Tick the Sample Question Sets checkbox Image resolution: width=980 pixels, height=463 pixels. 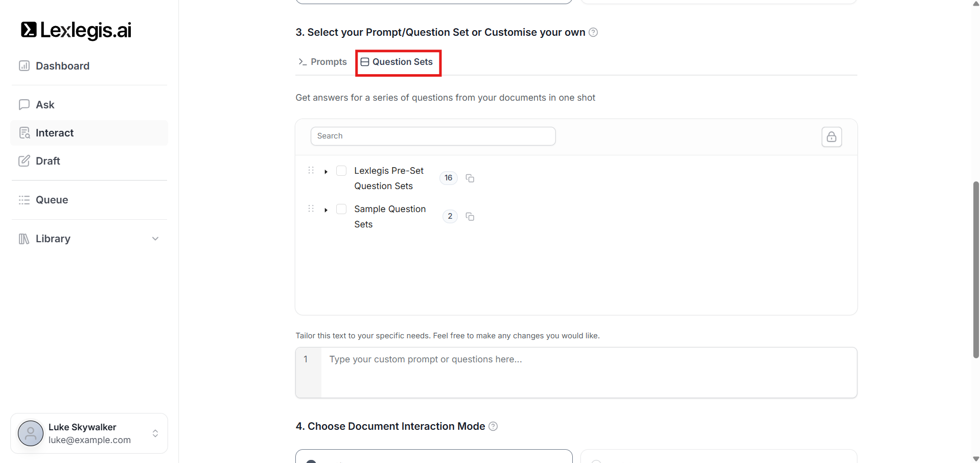click(341, 209)
